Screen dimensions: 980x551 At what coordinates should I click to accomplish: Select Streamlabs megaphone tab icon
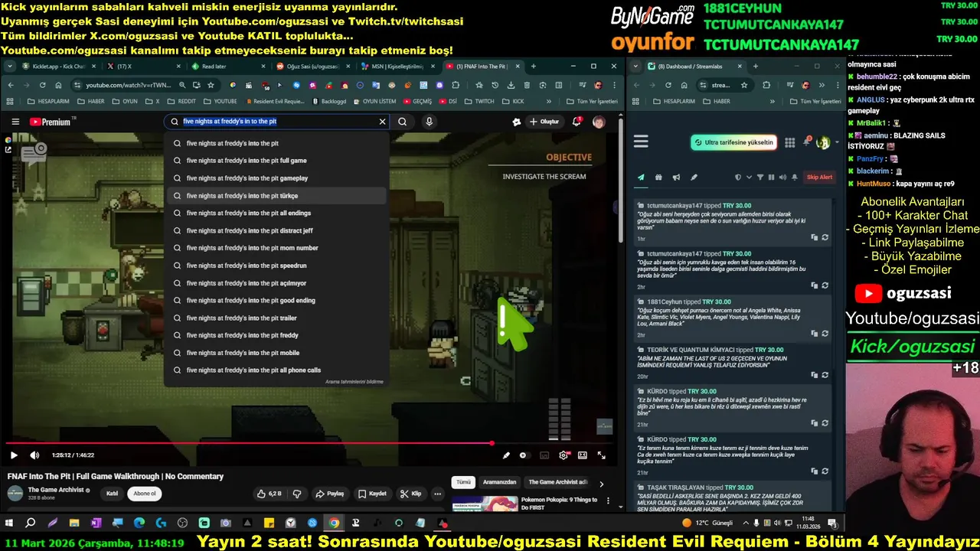pos(676,178)
